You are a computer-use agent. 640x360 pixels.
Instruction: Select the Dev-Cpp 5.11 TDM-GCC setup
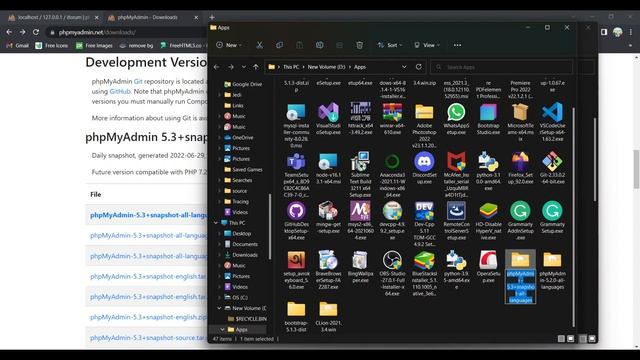click(424, 224)
